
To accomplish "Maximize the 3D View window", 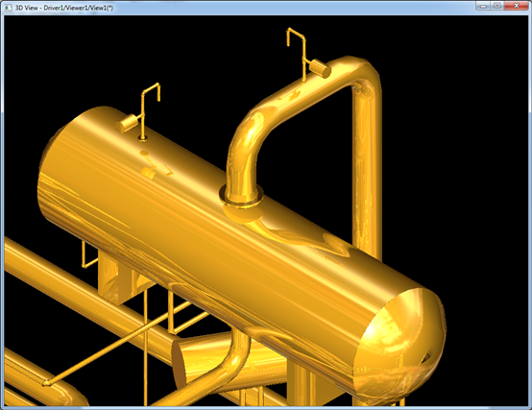I will coord(497,6).
